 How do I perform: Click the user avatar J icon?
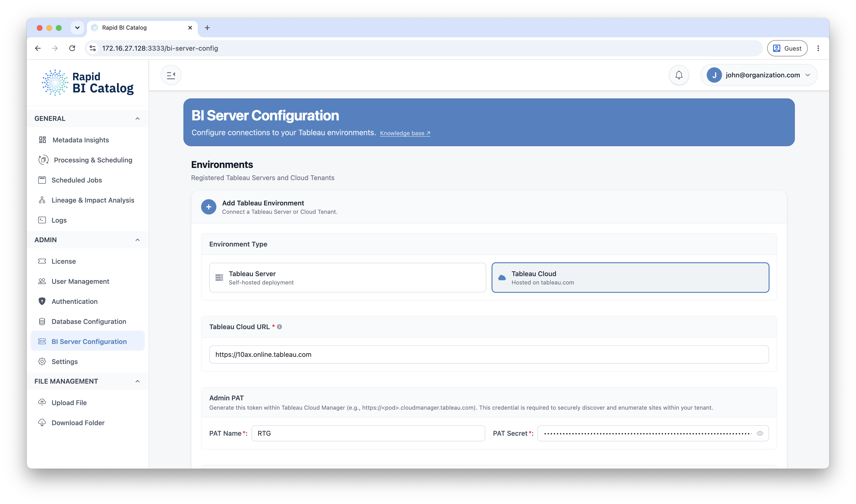pos(714,75)
